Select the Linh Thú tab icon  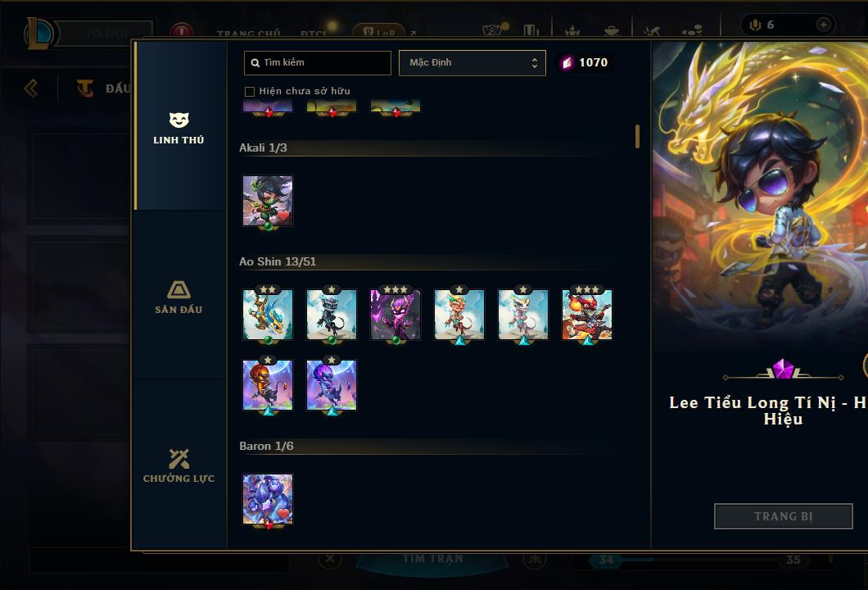coord(179,120)
